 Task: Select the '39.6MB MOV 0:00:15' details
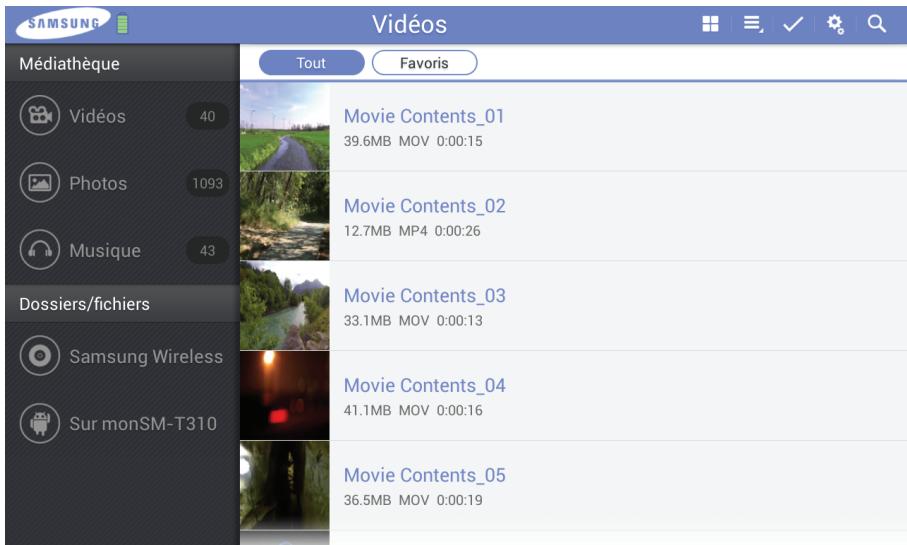413,141
